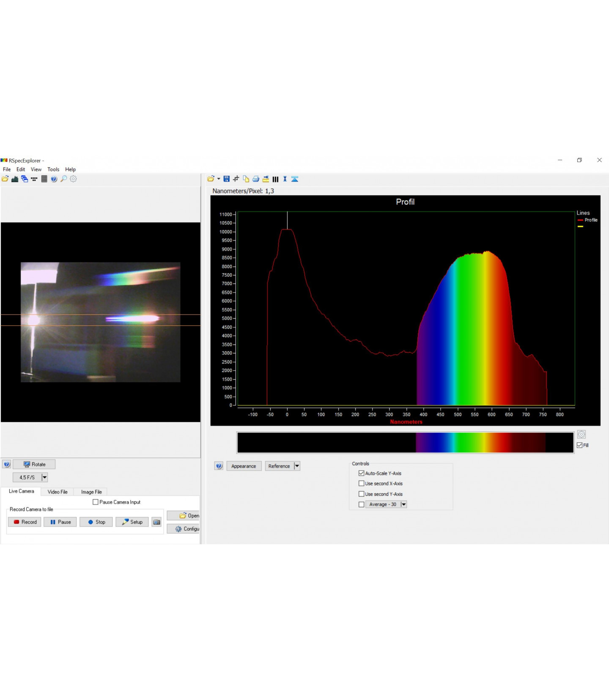This screenshot has width=609, height=700.
Task: Open the Tools menu
Action: 53,169
